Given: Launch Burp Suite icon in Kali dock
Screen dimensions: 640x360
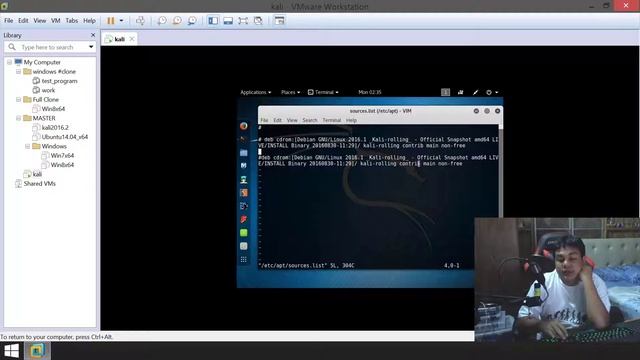Looking at the screenshot, I should click(244, 193).
